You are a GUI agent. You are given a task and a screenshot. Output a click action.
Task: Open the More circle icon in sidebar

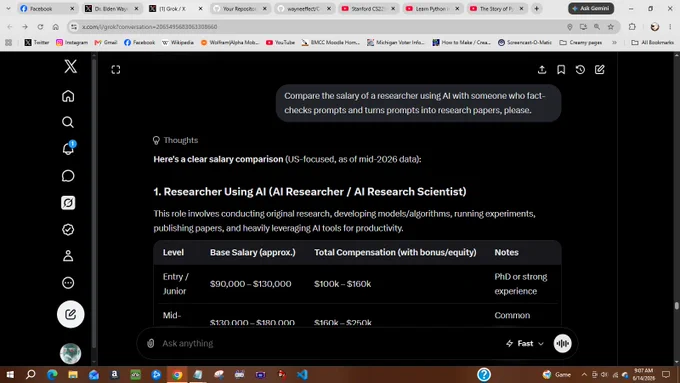[68, 283]
